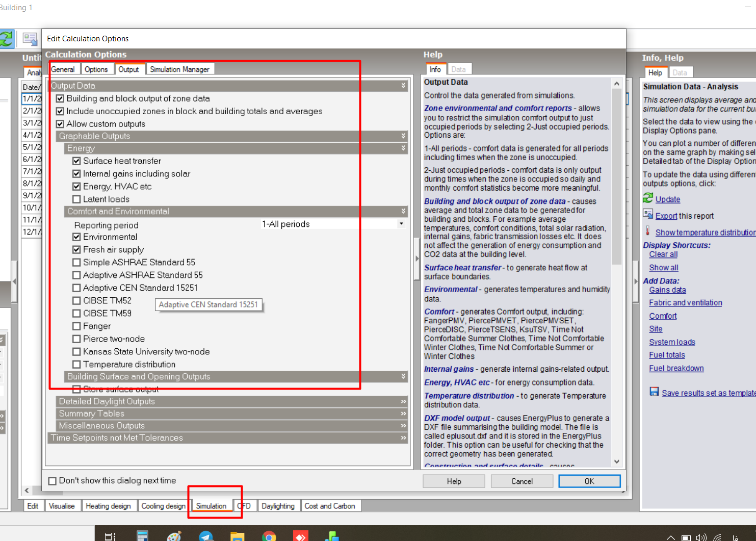Viewport: 756px width, 541px height.
Task: Click the Task View taskbar icon
Action: [110, 536]
